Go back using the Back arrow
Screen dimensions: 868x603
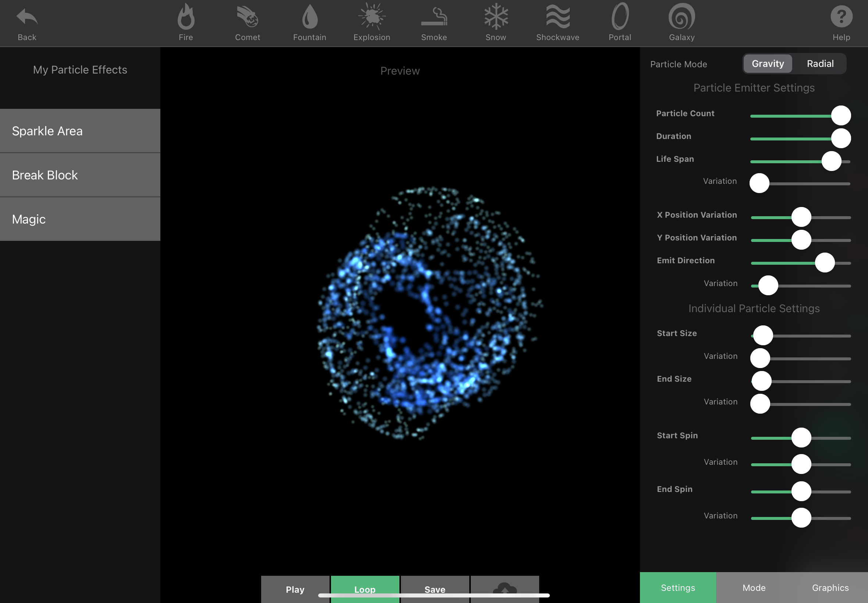pos(27,17)
